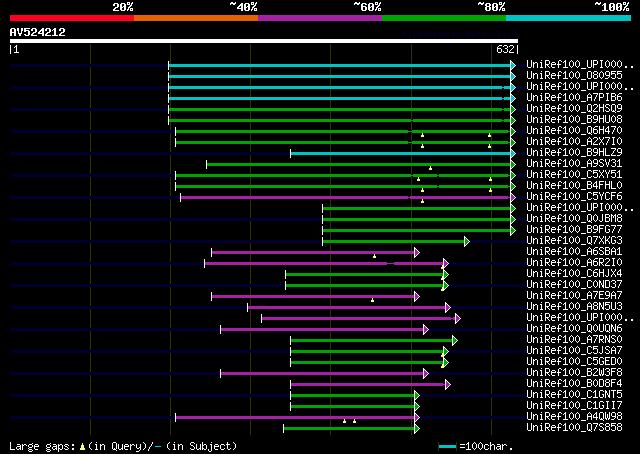Select the UniRef100_A9SV31 label
The width and height of the screenshot is (640, 454).
(574, 164)
